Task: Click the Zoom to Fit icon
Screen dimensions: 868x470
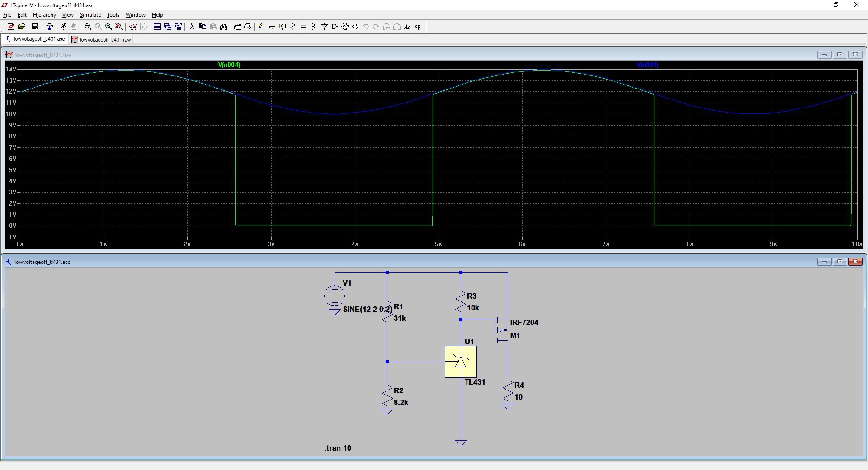Action: coord(119,27)
